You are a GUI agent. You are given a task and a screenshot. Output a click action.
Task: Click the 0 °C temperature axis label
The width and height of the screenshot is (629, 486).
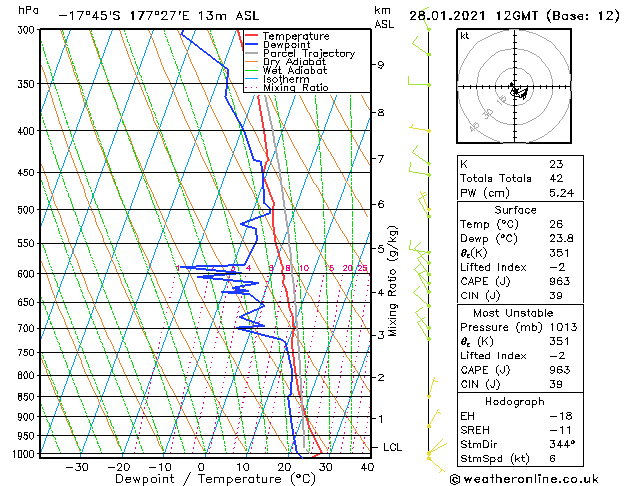[x=201, y=467]
